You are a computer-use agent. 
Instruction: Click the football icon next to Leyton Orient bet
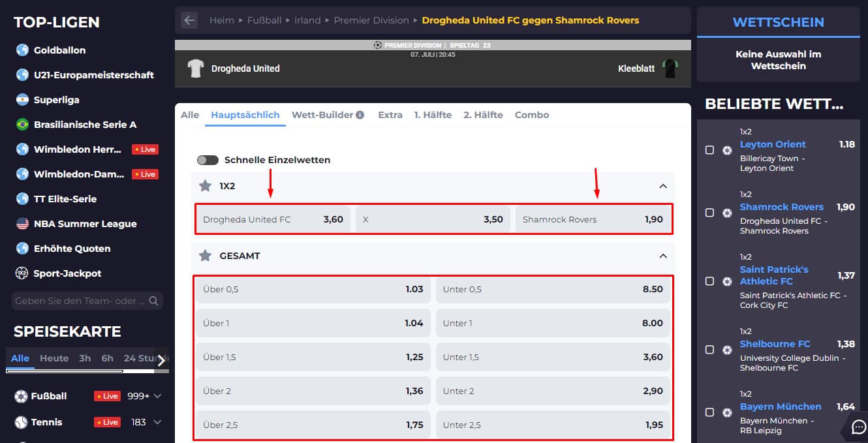coord(728,150)
